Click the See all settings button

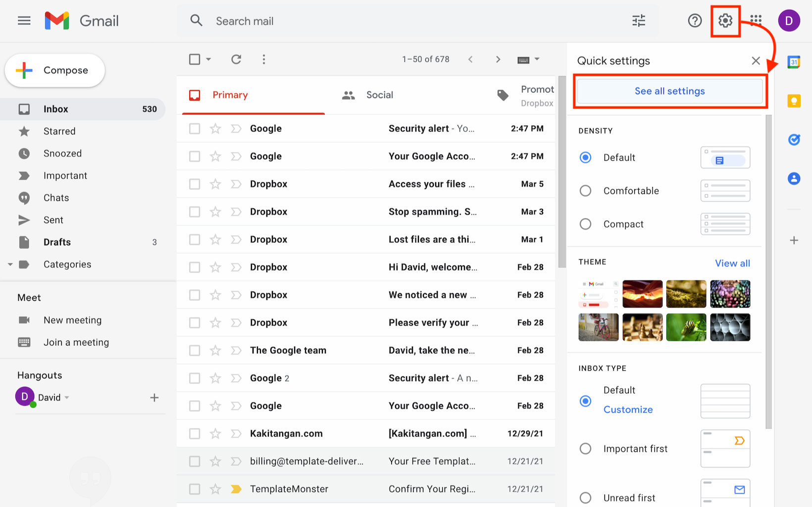tap(669, 91)
